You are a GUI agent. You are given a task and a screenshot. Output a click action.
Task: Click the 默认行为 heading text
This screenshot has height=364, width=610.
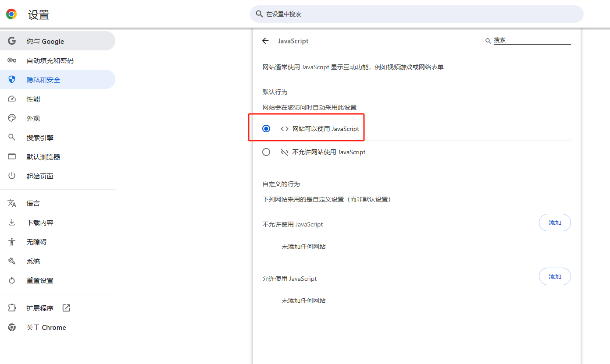tap(275, 92)
